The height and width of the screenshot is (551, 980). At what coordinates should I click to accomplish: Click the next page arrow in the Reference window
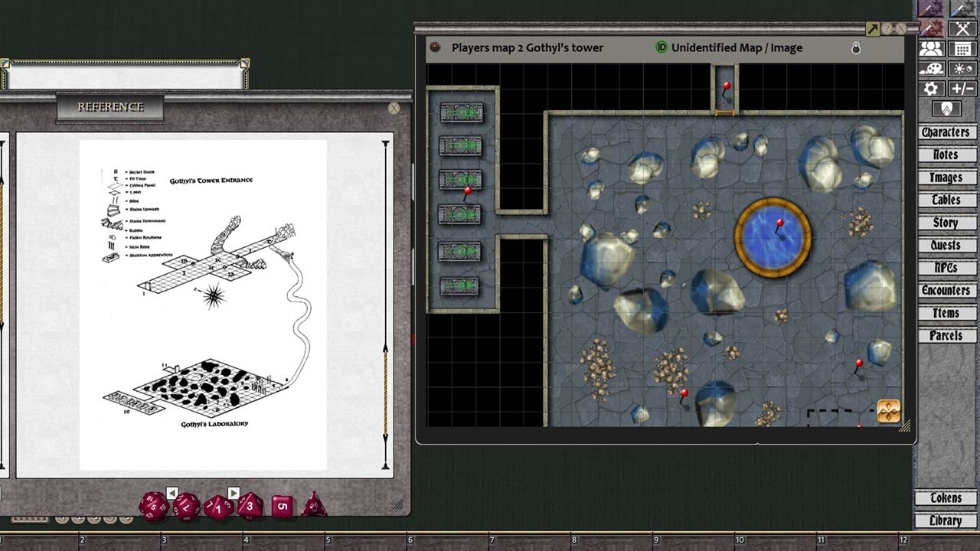pos(234,491)
